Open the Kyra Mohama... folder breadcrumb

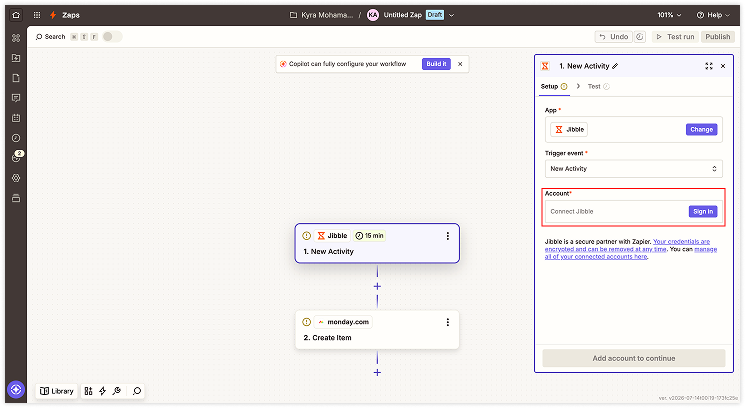tap(322, 15)
